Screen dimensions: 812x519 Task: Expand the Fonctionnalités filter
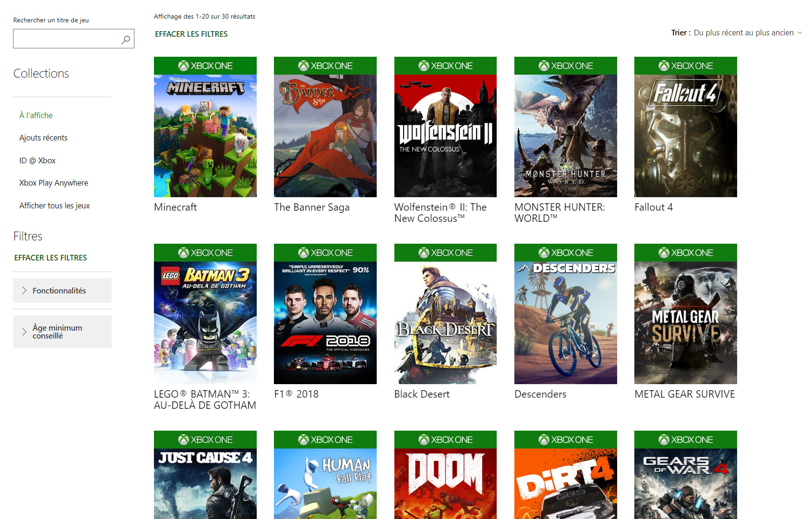[x=62, y=291]
